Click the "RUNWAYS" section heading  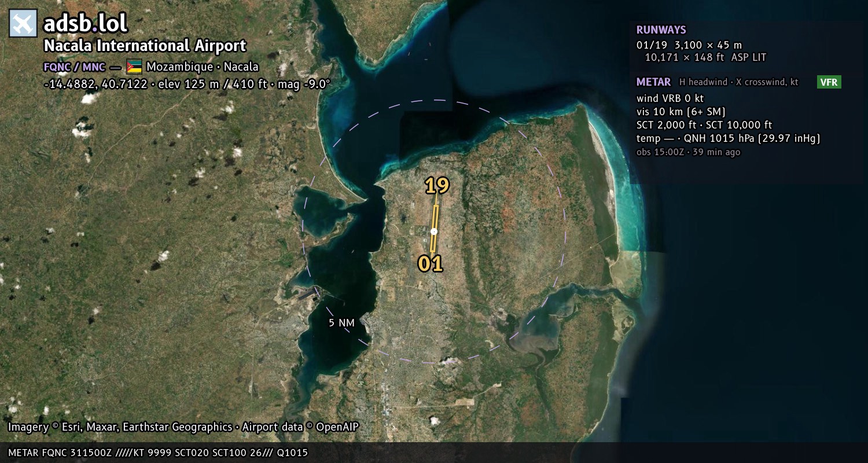click(661, 30)
